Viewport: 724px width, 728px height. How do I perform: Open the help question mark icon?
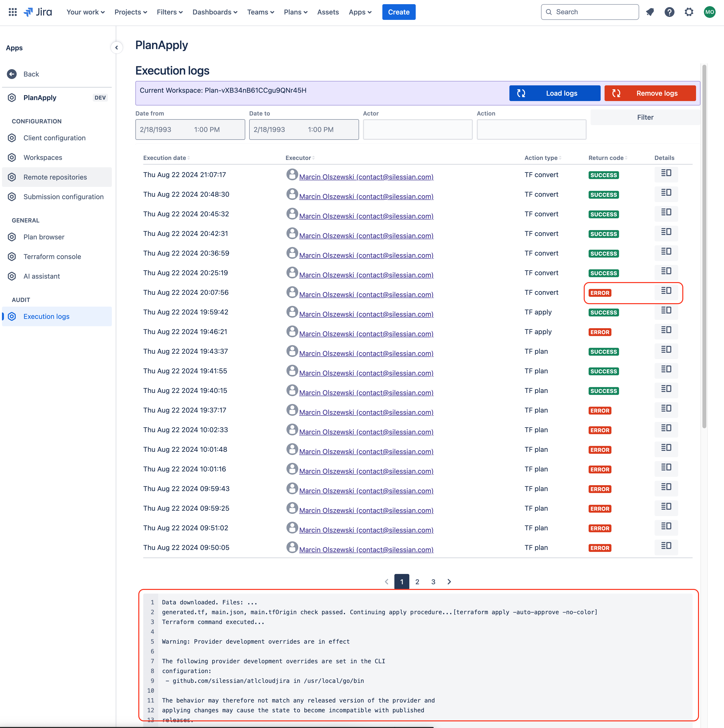(x=669, y=12)
